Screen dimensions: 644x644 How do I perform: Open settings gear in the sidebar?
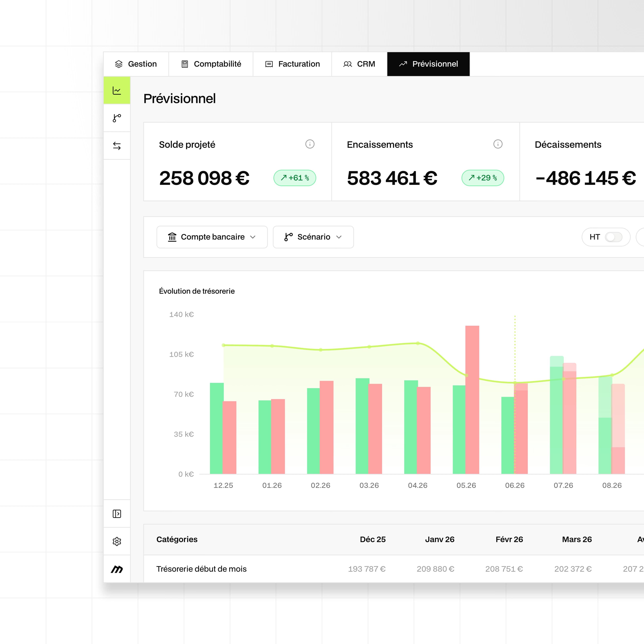click(117, 541)
